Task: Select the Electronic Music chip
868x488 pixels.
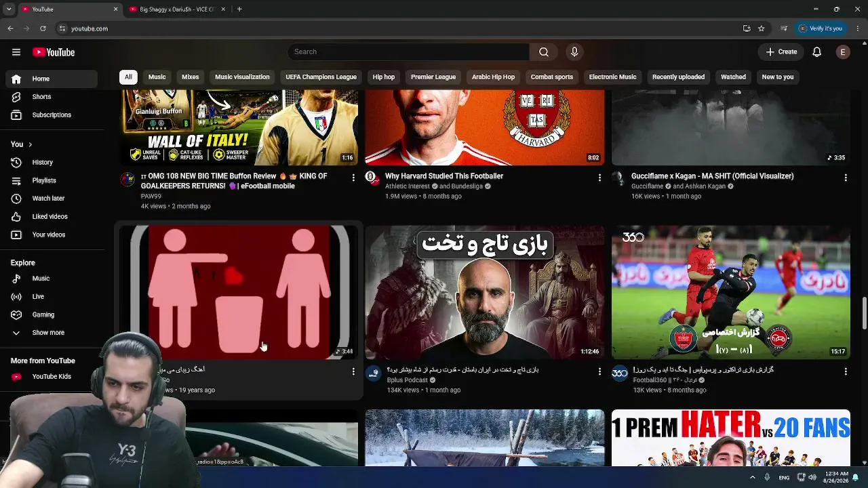Action: click(612, 77)
